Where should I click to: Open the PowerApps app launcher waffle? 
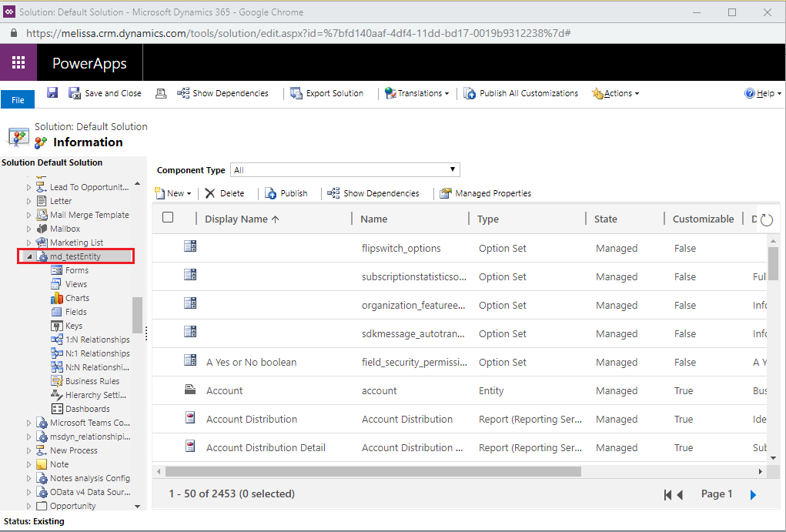18,62
